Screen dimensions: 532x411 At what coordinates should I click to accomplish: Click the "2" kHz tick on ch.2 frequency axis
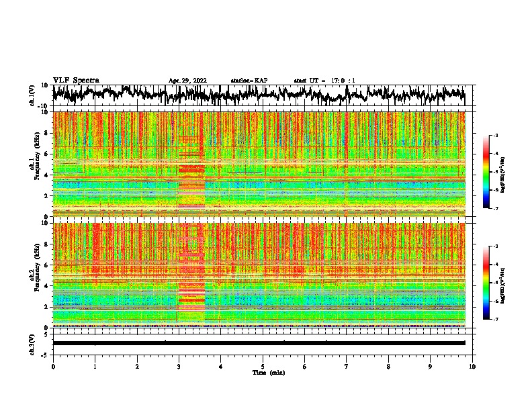pos(46,307)
